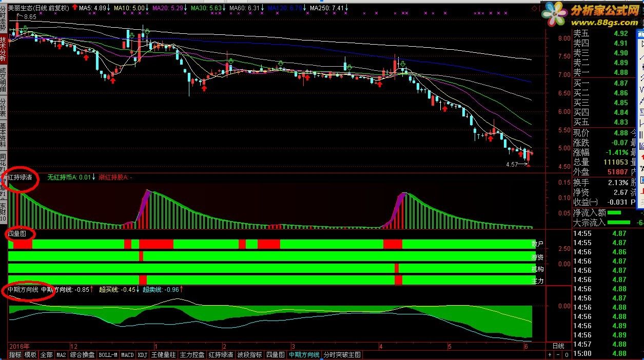
Task: Open the 四量图 bottom tab
Action: click(275, 355)
